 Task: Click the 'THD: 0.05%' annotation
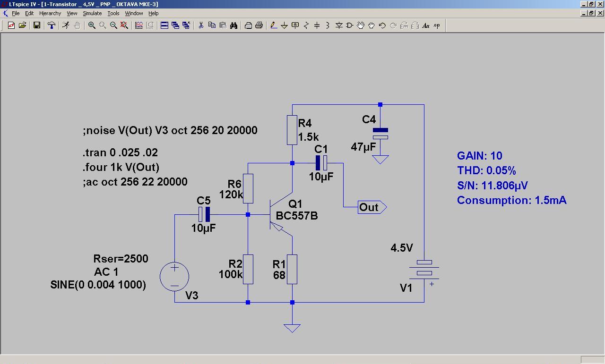tap(486, 170)
